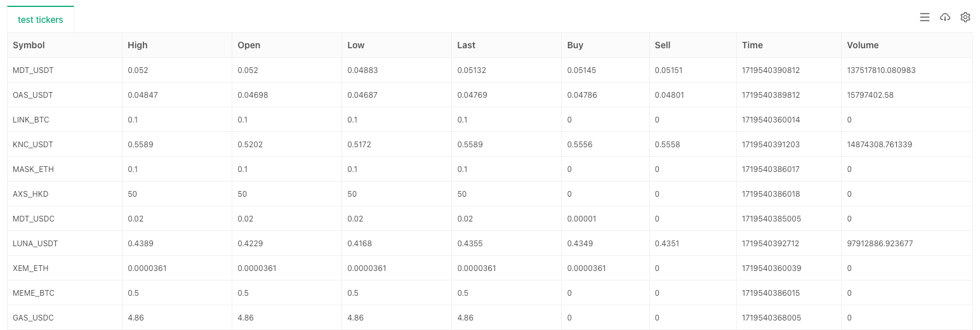Screen dimensions: 980x330
Task: Click the Sell column header
Action: [663, 45]
